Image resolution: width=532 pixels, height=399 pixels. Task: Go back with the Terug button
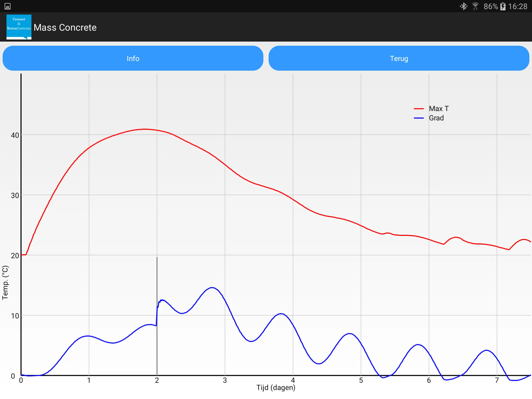[x=399, y=58]
